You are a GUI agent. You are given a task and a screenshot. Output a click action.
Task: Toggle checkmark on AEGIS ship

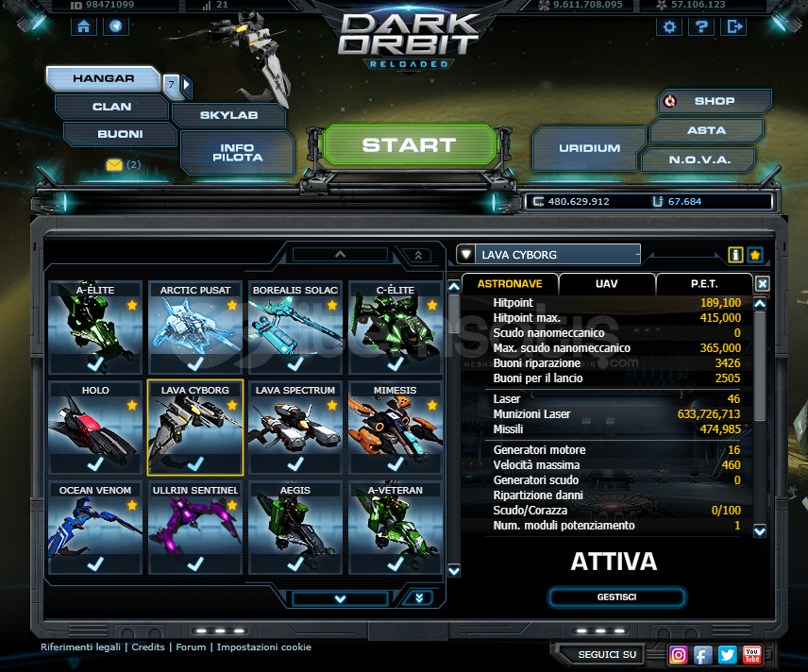[295, 563]
